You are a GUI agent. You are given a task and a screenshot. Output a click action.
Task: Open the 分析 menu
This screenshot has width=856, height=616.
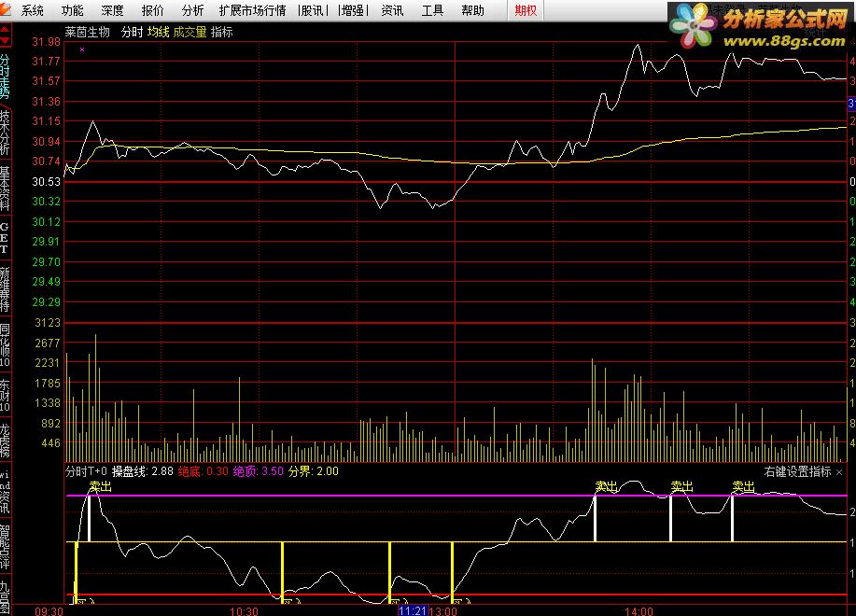point(192,10)
